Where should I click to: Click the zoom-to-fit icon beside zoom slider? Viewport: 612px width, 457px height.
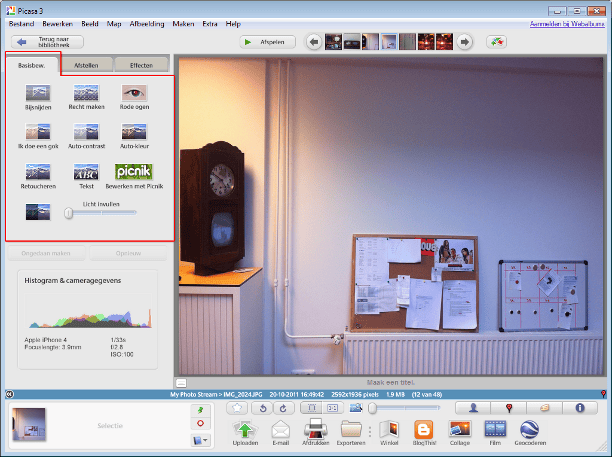tap(356, 408)
